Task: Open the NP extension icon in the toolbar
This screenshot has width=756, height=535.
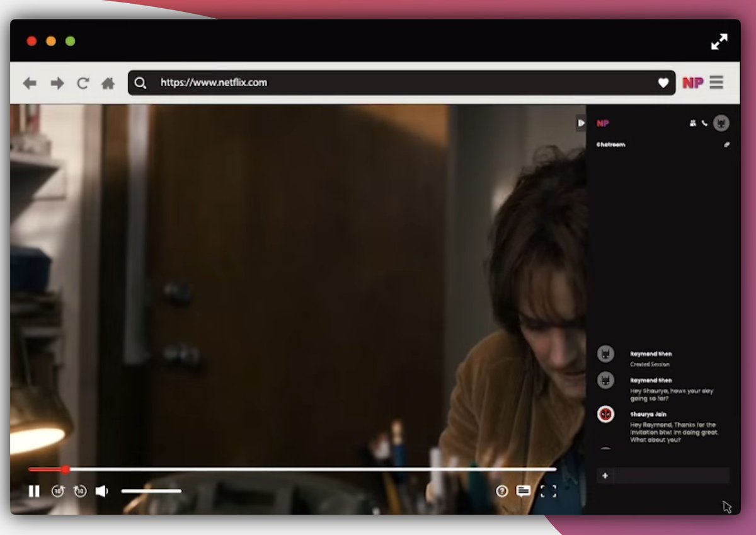Action: click(693, 83)
